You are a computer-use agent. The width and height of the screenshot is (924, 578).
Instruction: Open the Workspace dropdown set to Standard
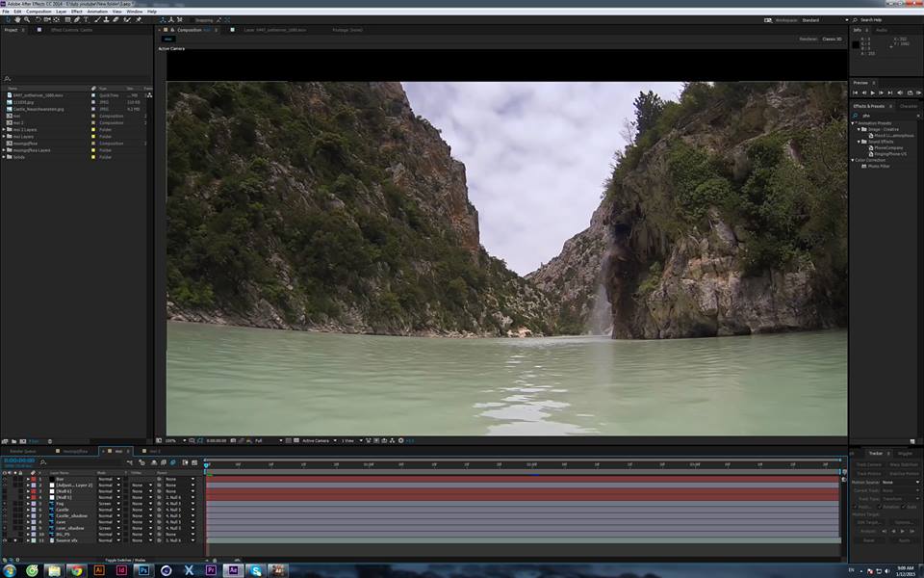coord(821,19)
